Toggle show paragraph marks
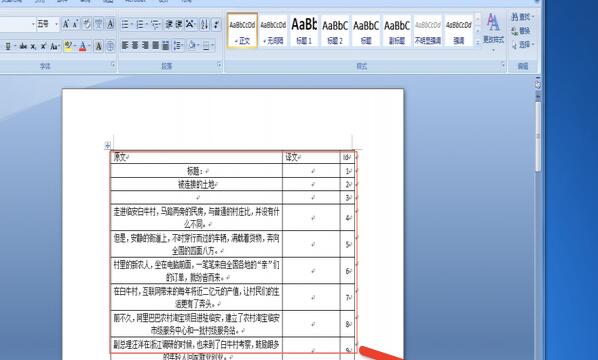Viewport: 598px width, 360px height. click(217, 25)
